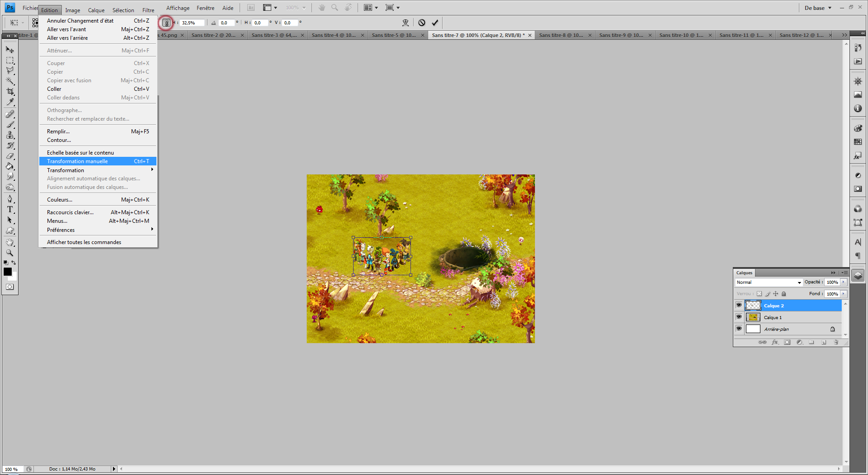Click the height scale field 32,5%

click(192, 23)
